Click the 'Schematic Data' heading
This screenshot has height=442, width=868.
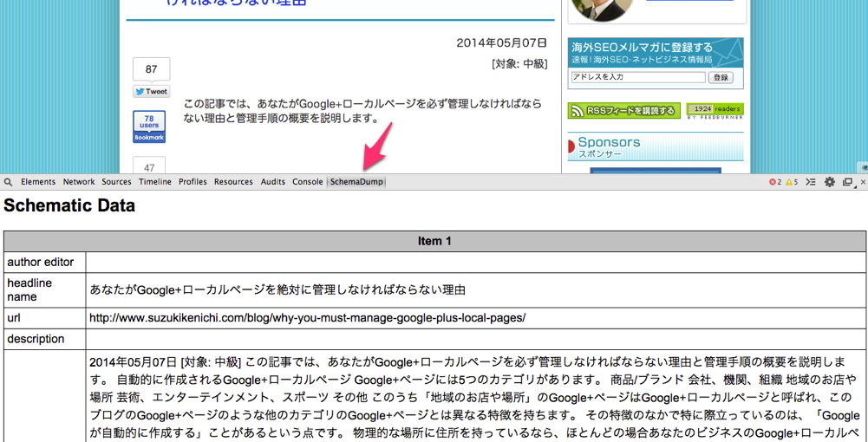tap(69, 205)
